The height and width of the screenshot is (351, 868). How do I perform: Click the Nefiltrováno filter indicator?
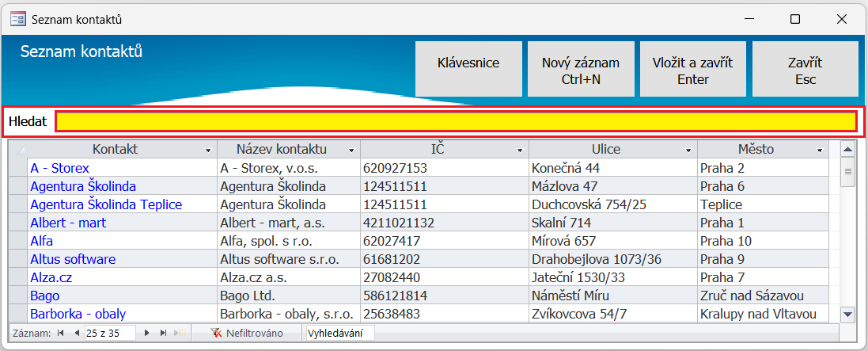[x=247, y=333]
